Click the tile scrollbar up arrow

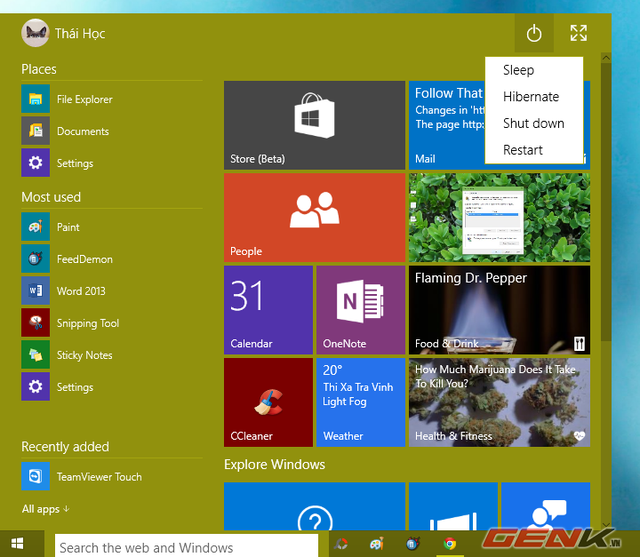click(606, 58)
